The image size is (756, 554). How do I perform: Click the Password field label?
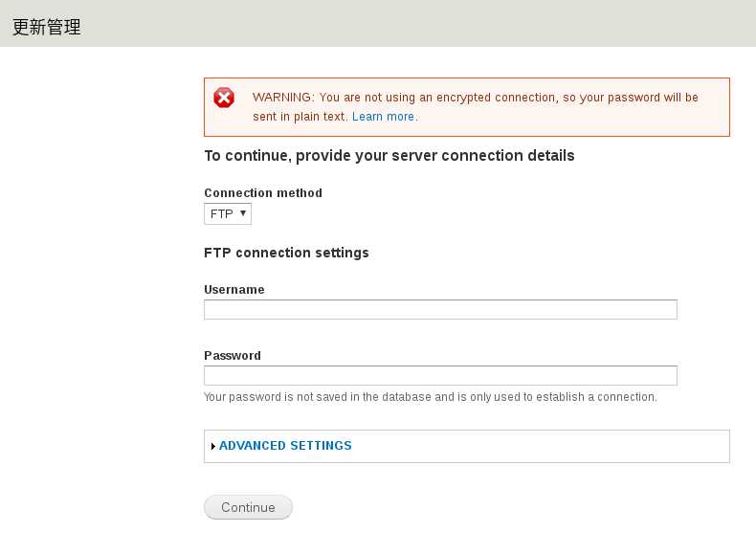pos(233,355)
